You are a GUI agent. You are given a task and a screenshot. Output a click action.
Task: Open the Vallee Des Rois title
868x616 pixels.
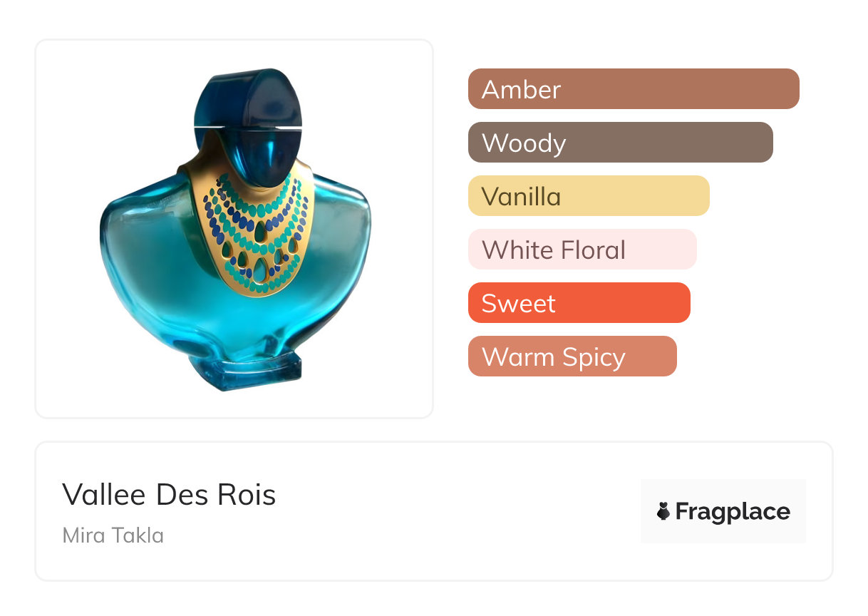pos(169,494)
